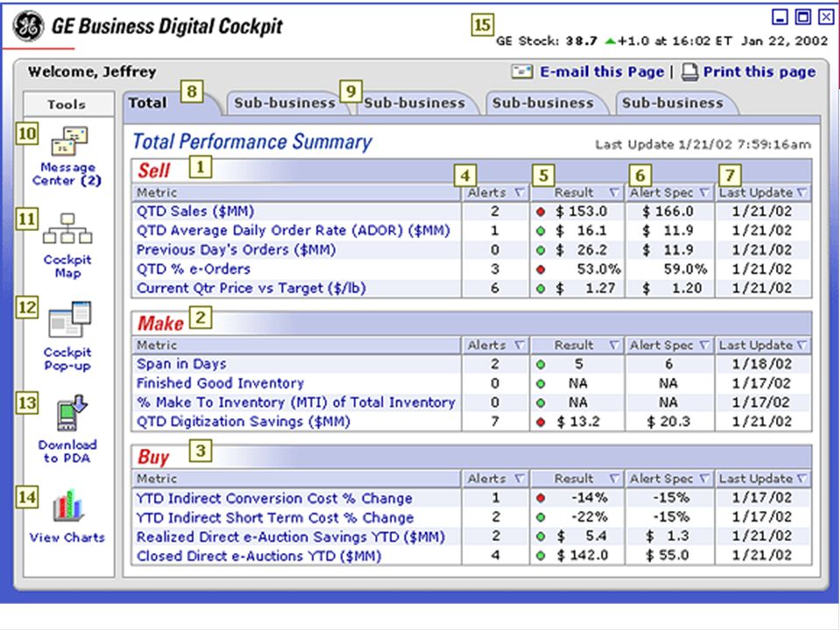
Task: Open QTD % e-Orders metric link
Action: 193,269
